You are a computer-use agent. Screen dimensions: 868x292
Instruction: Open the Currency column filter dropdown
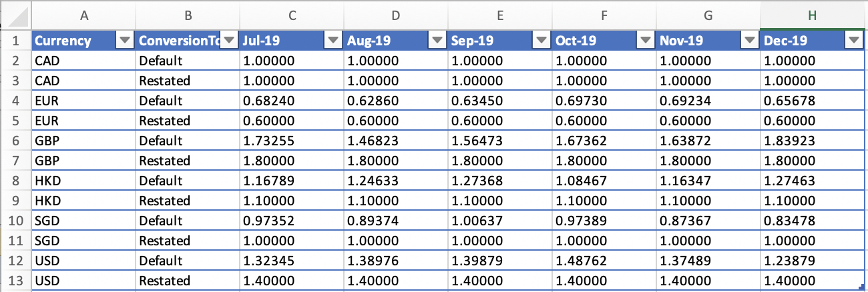[125, 41]
